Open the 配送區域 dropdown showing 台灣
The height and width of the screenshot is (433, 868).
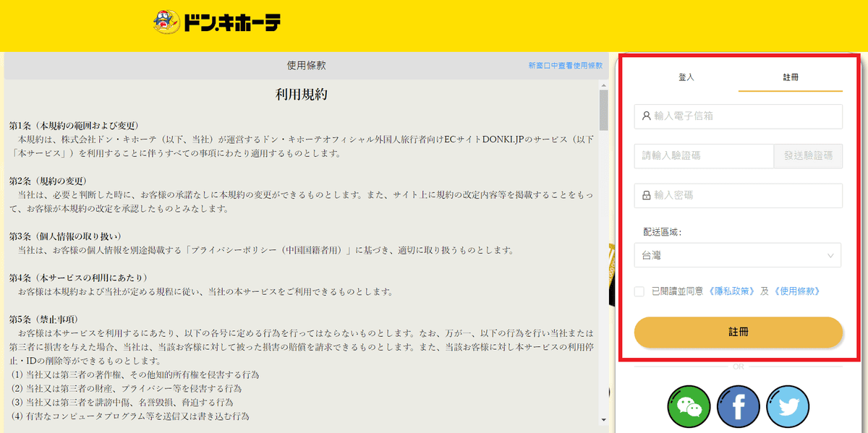737,255
